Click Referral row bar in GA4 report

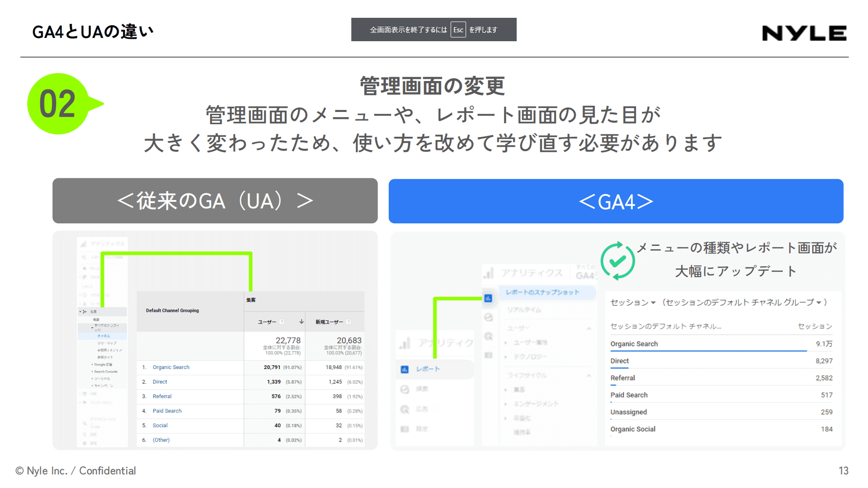pyautogui.click(x=613, y=384)
